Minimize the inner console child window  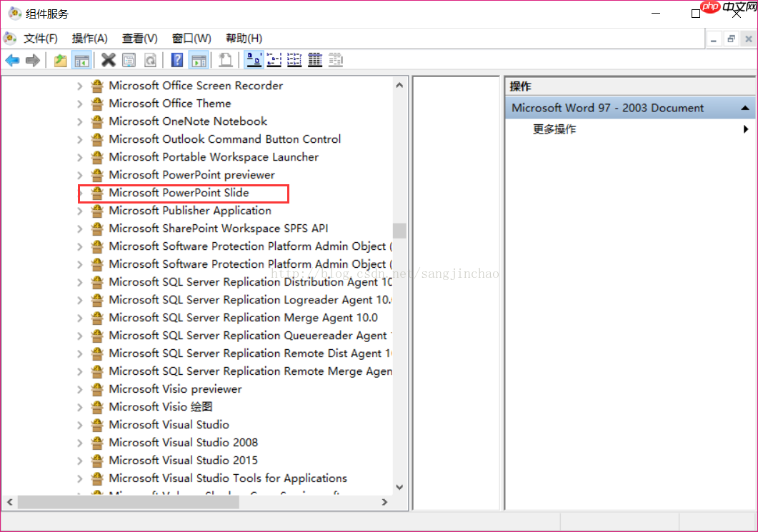(x=714, y=39)
